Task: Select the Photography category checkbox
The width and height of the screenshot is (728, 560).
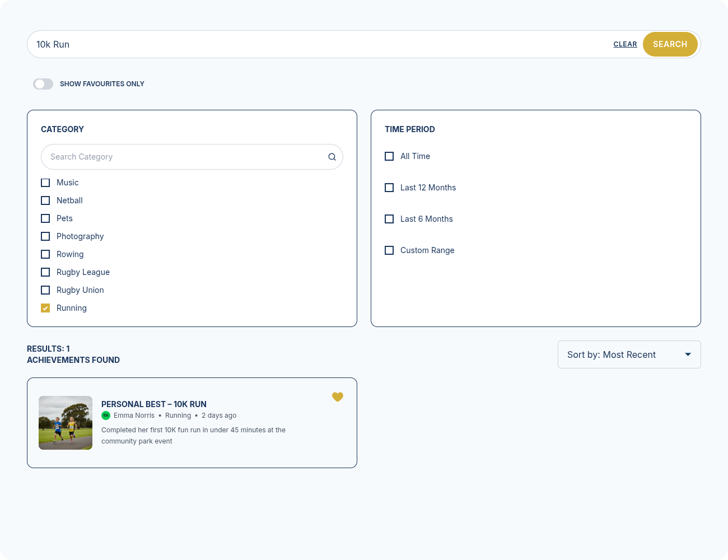Action: [x=45, y=236]
